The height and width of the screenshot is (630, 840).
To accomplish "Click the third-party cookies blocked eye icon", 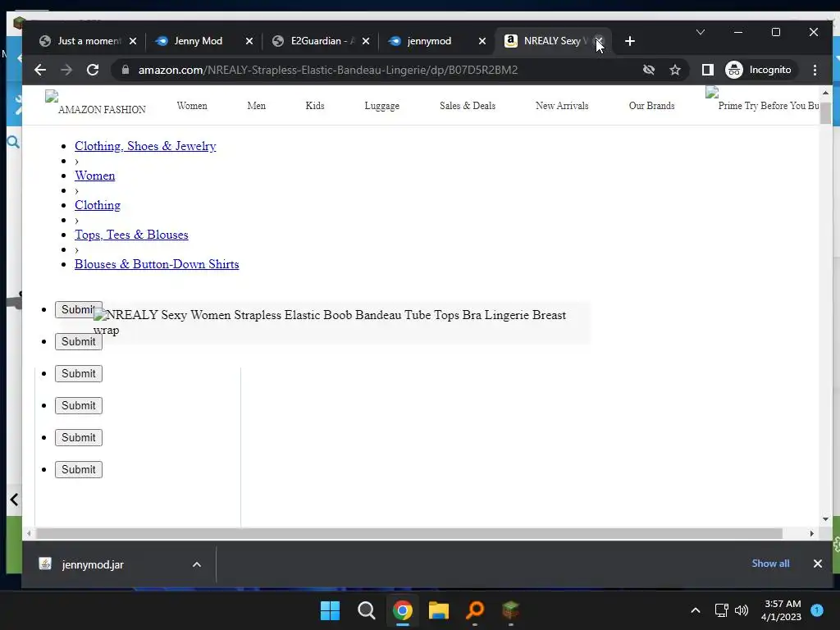I will click(649, 70).
